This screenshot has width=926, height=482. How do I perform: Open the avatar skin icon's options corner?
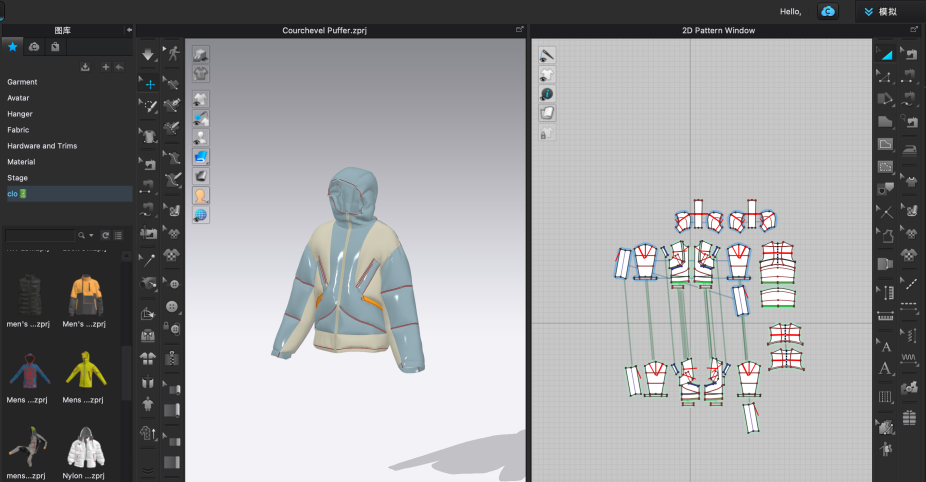207,202
